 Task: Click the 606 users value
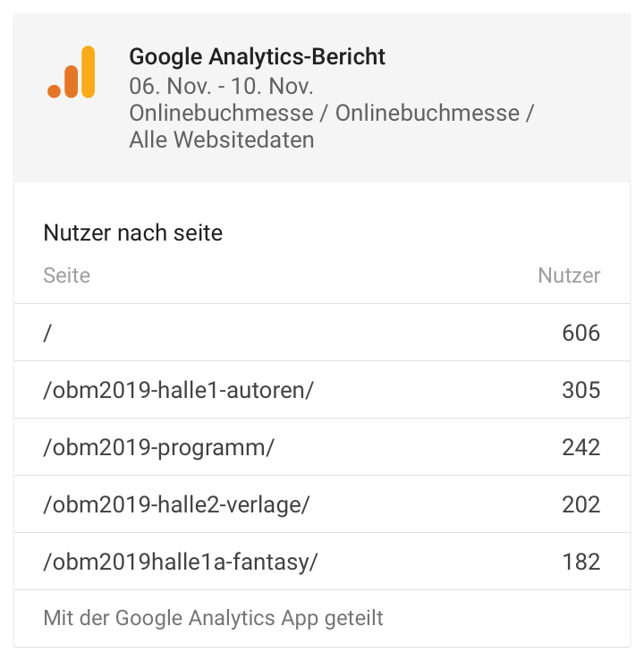pyautogui.click(x=581, y=333)
